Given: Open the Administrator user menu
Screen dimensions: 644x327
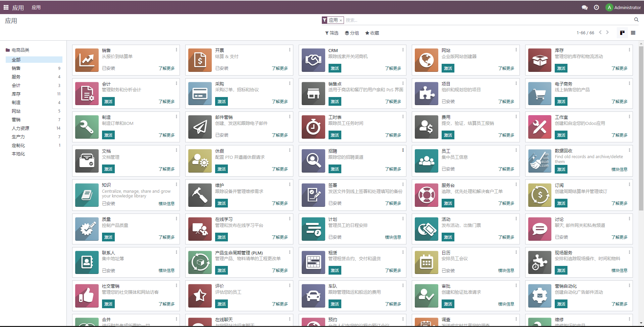Looking at the screenshot, I should coord(624,7).
